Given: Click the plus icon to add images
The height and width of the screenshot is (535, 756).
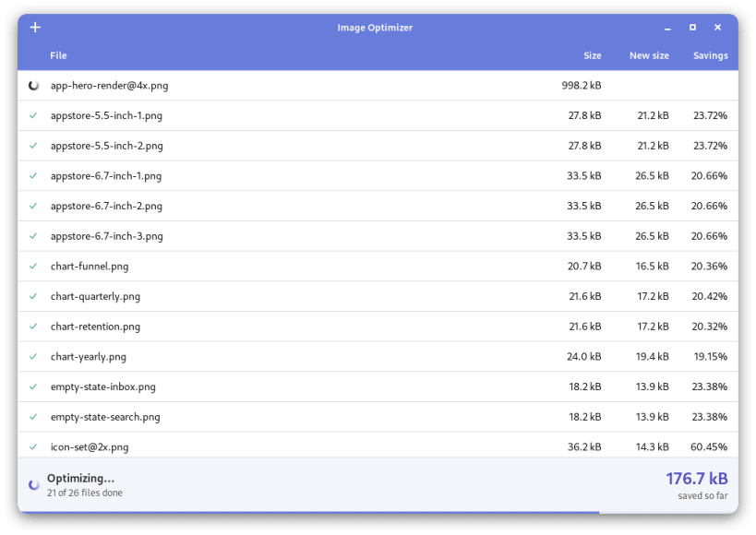Looking at the screenshot, I should [x=35, y=28].
